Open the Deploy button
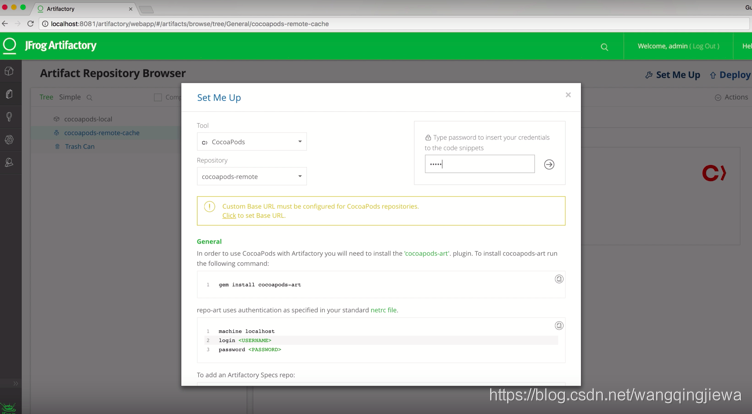The image size is (752, 414). (x=730, y=75)
